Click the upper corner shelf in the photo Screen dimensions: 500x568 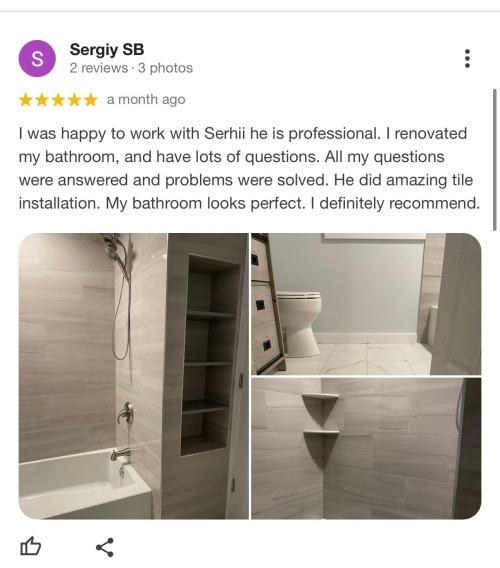pos(320,406)
